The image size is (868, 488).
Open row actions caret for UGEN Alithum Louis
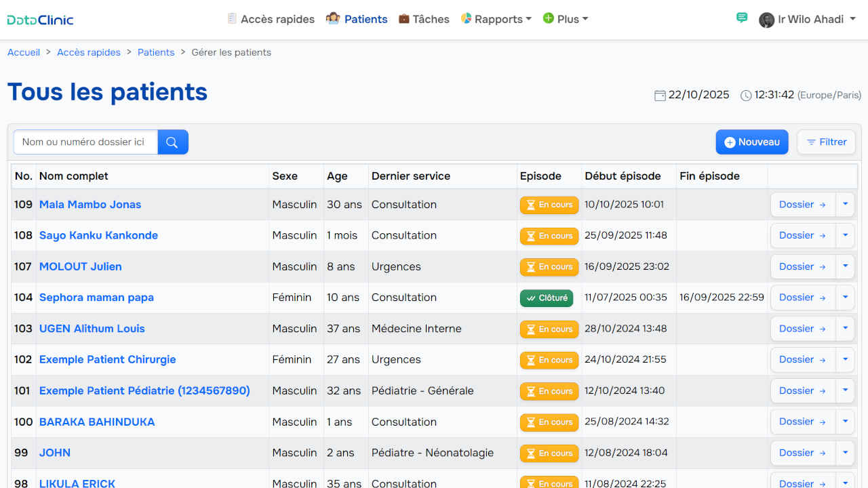(x=845, y=329)
